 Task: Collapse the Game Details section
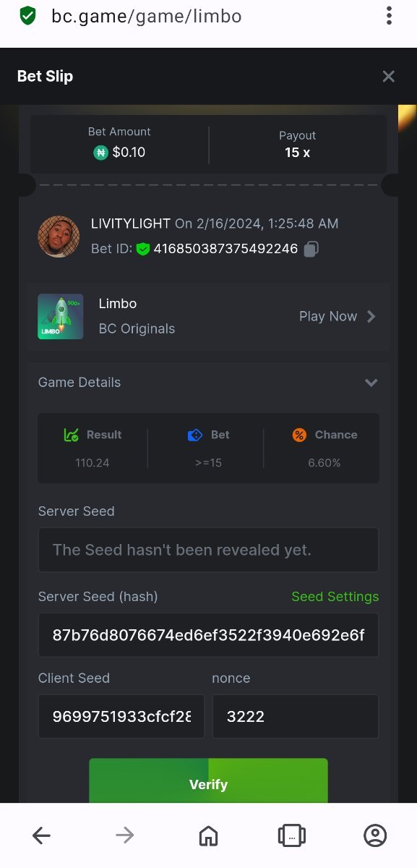click(x=371, y=383)
